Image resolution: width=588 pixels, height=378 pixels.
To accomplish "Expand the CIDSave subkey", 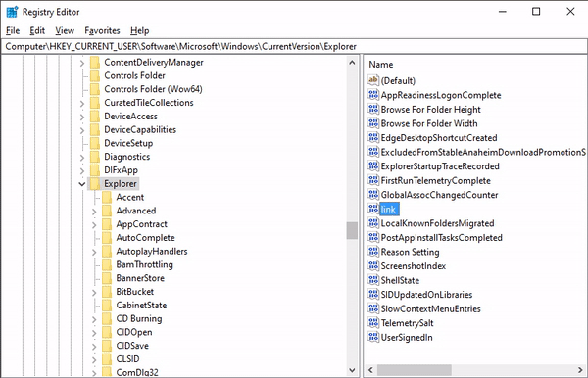I will tap(94, 346).
